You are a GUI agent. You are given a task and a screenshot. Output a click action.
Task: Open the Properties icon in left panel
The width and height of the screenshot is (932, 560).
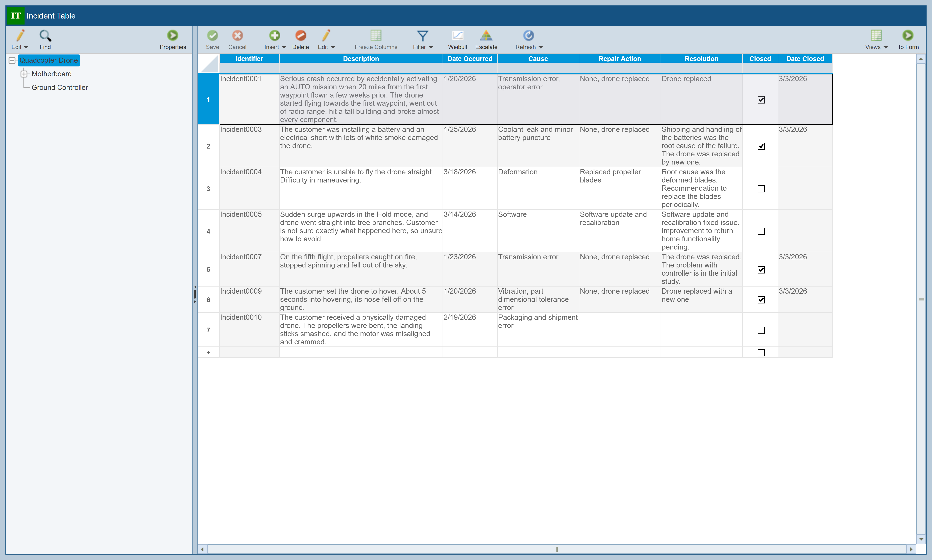pos(173,36)
